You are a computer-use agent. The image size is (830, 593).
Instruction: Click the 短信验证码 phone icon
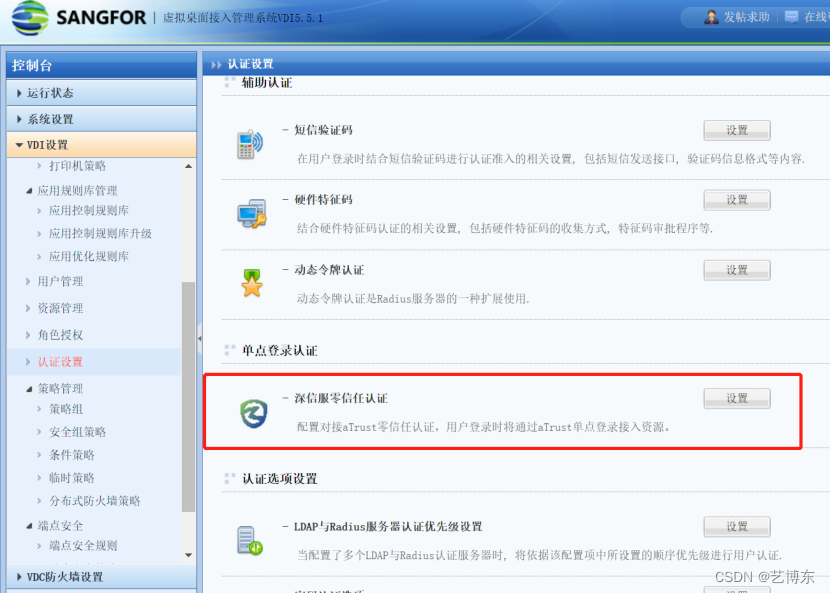point(249,144)
